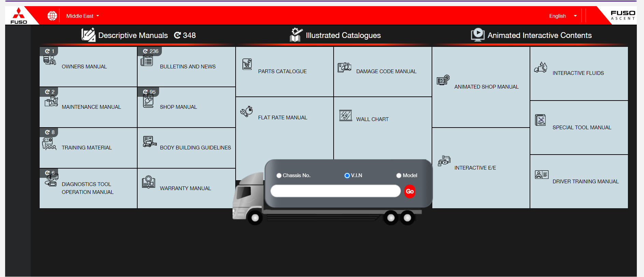Click the globe region icon
Screen dimensions: 644x277
[x=52, y=16]
